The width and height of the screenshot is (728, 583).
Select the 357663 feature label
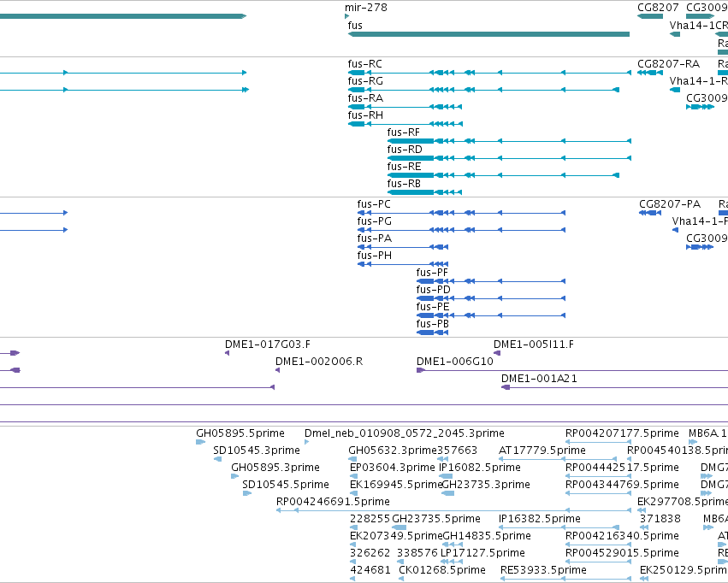[458, 450]
